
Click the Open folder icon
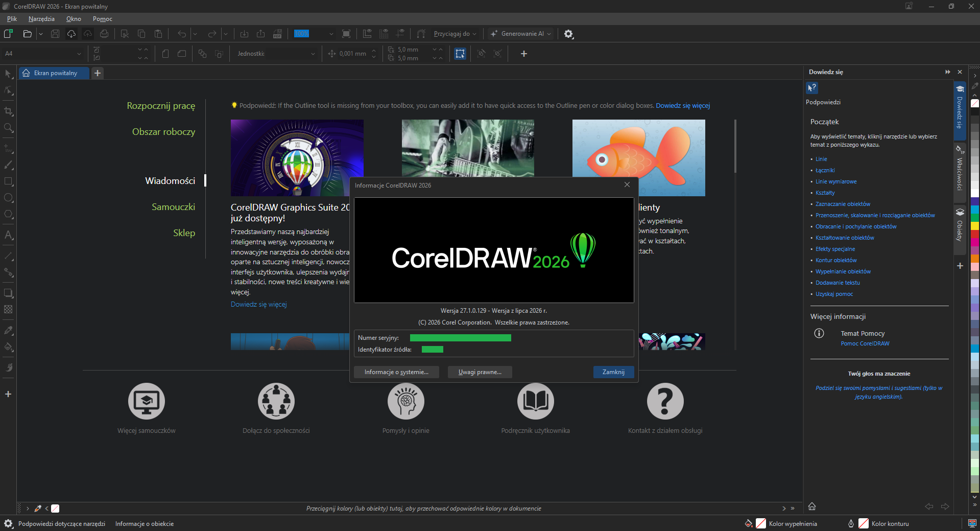pos(28,34)
